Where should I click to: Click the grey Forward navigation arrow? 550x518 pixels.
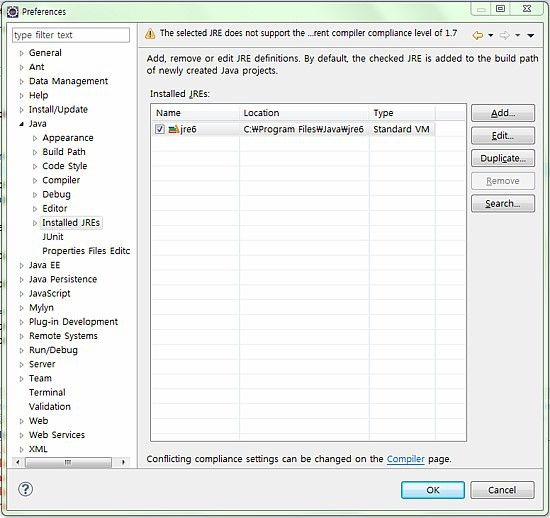pyautogui.click(x=504, y=35)
